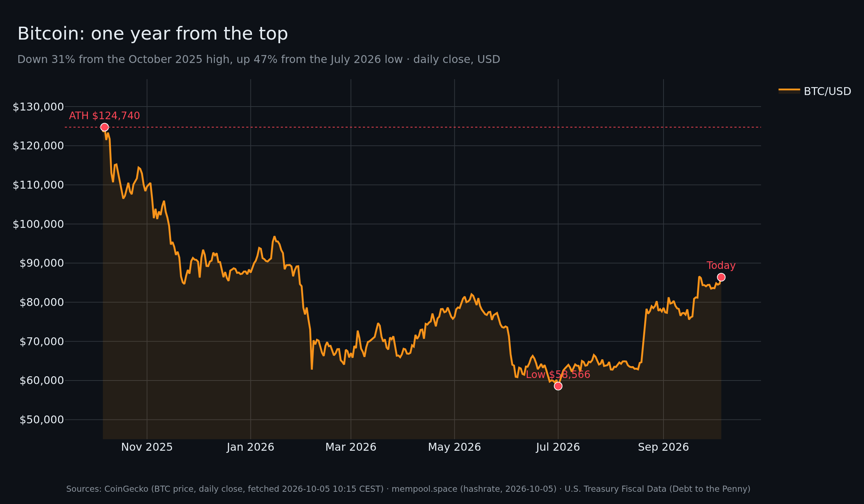Click the $120,000 y-axis label

click(38, 146)
